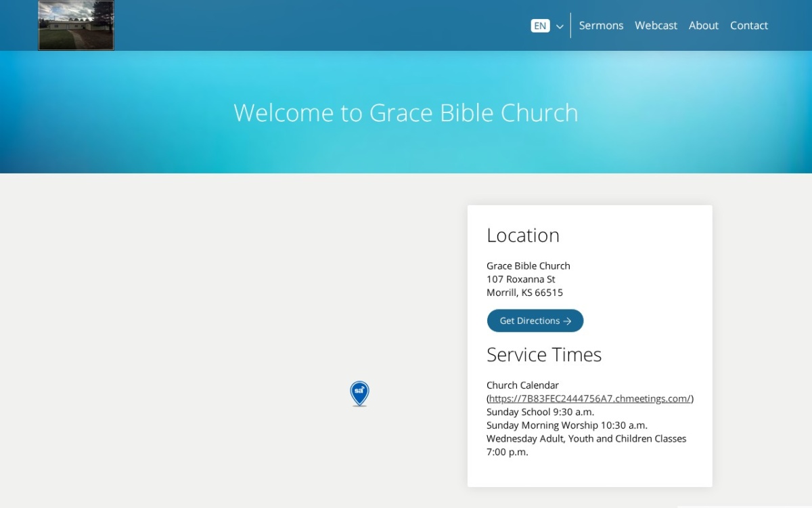Click the Service Times heading

coord(544,354)
